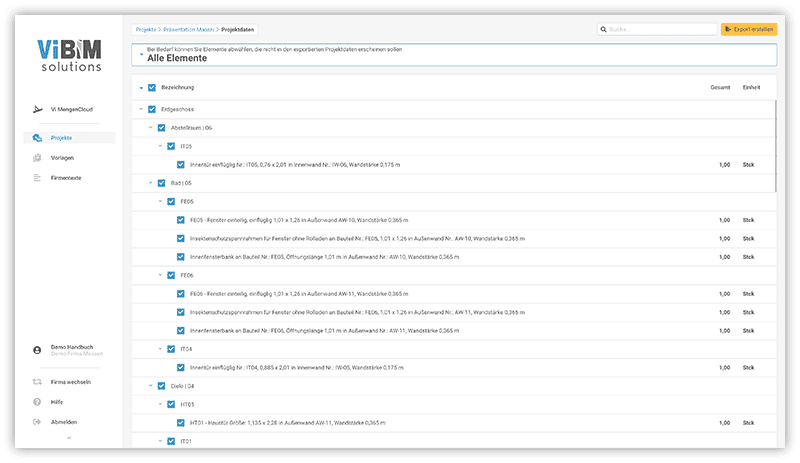
Task: Uncheck Abstellraum | 06 checkbox
Action: pos(161,128)
